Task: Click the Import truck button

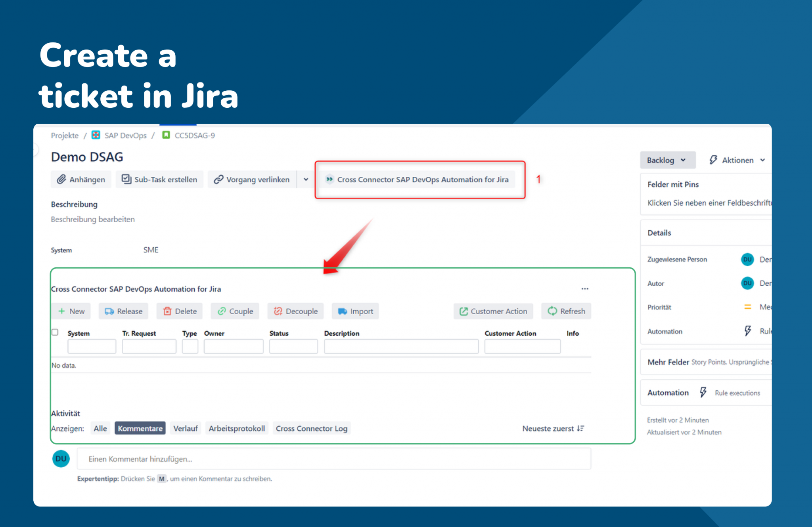Action: tap(355, 311)
